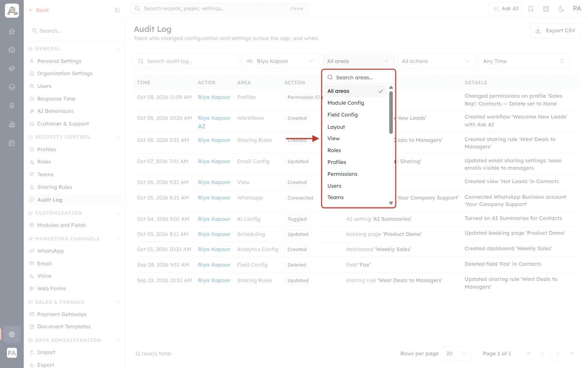The width and height of the screenshot is (588, 368).
Task: Export the audit log as CSV
Action: (555, 31)
